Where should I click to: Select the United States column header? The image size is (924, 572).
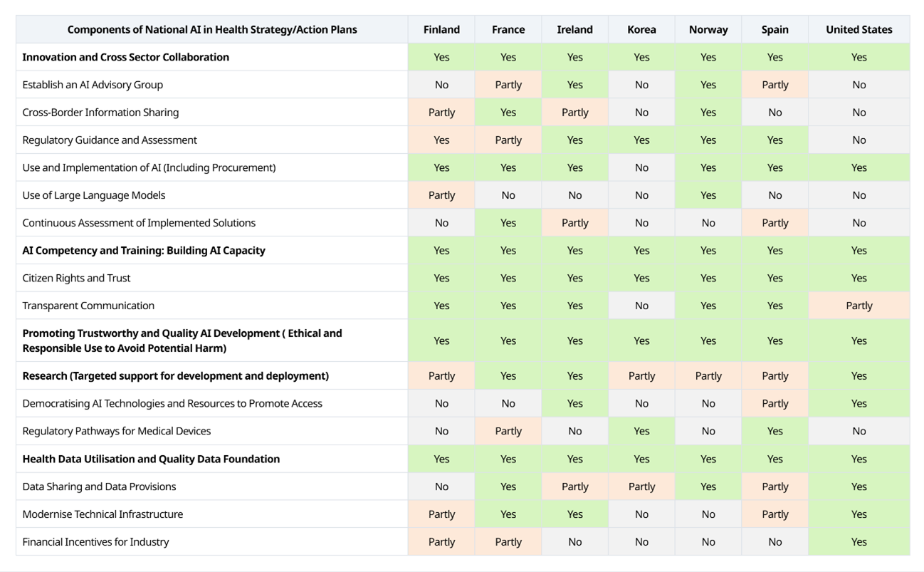pos(859,30)
